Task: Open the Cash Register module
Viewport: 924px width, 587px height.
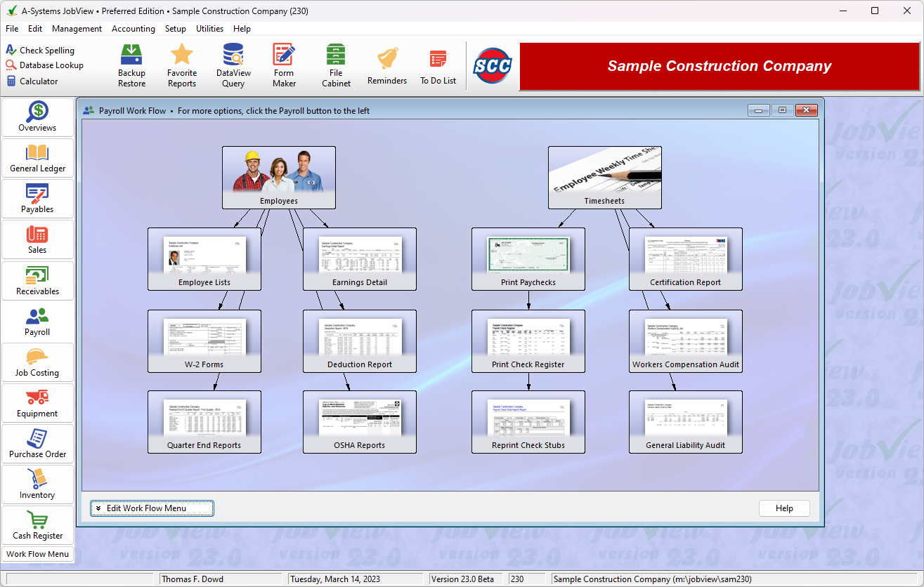Action: [37, 525]
